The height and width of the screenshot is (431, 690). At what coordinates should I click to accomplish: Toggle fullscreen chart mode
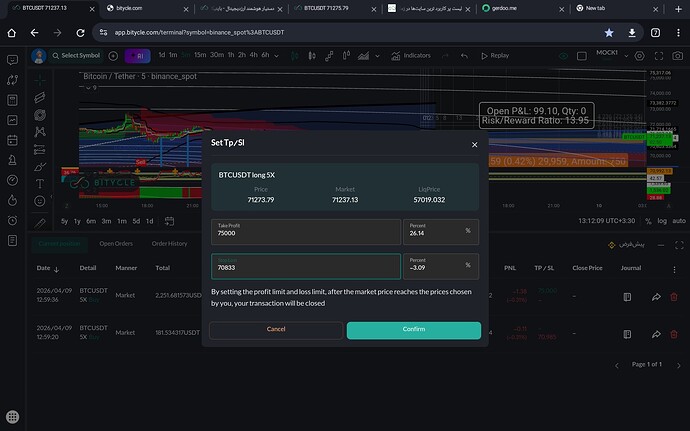point(659,56)
